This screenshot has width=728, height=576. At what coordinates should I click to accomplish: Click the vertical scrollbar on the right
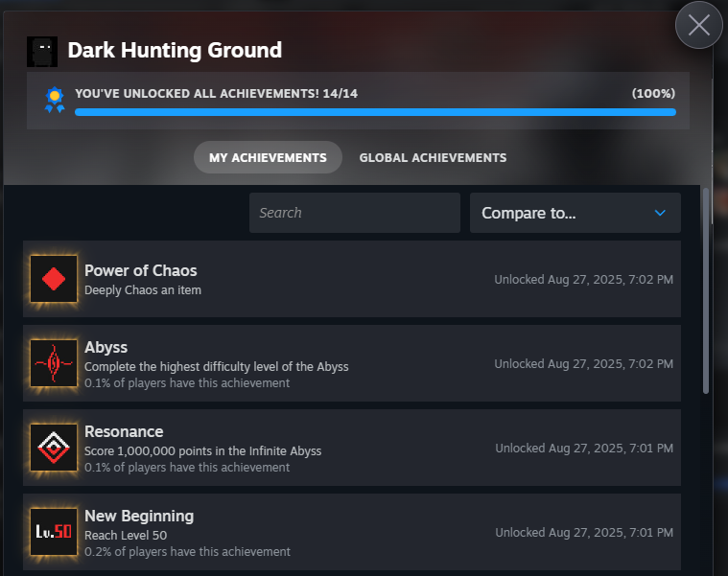point(706,290)
